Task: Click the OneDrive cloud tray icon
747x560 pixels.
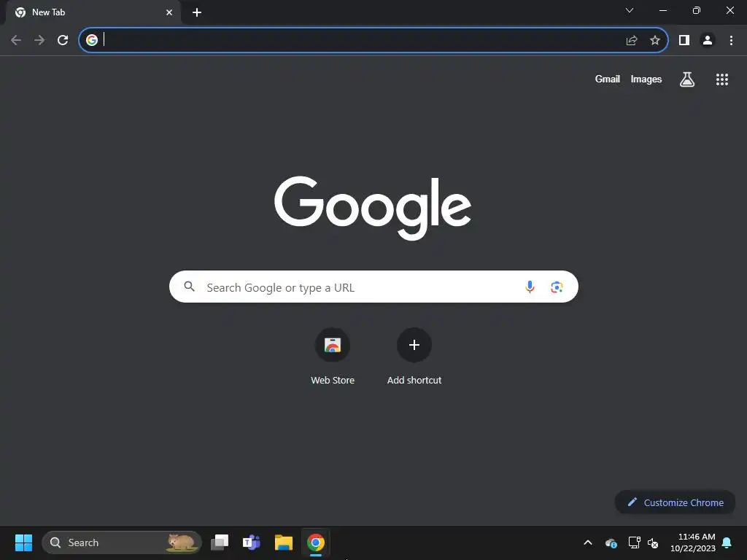Action: [x=611, y=542]
